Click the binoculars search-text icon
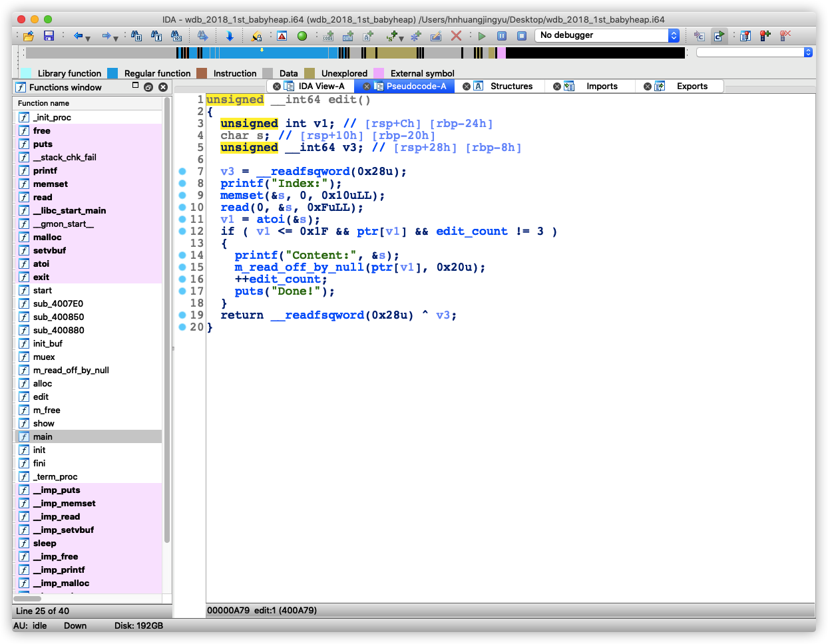The width and height of the screenshot is (828, 644). 156,36
